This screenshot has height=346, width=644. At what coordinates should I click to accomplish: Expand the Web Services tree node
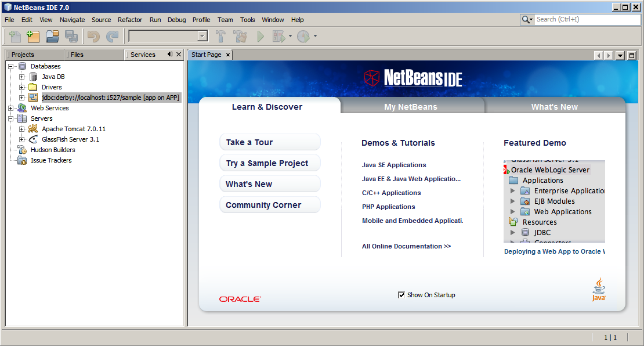coord(11,108)
